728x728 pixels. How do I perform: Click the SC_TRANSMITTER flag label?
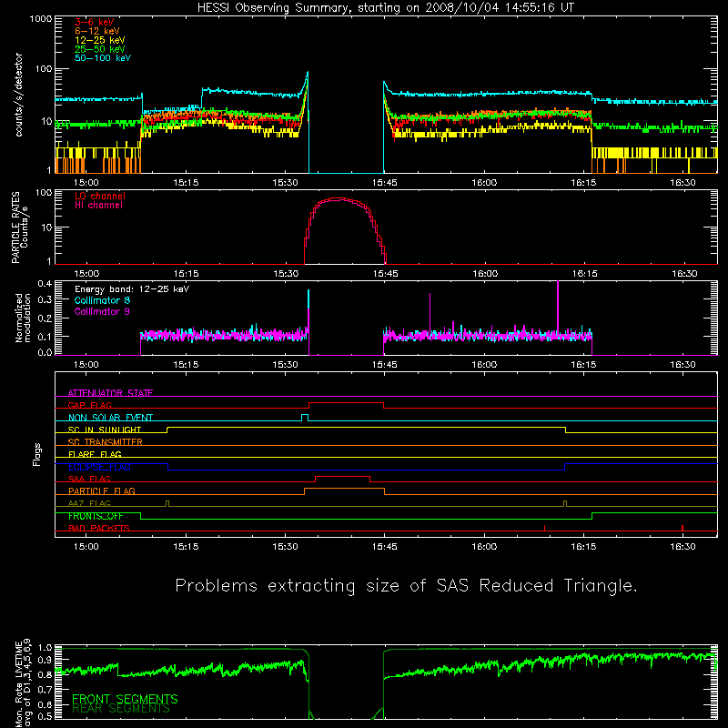point(106,441)
